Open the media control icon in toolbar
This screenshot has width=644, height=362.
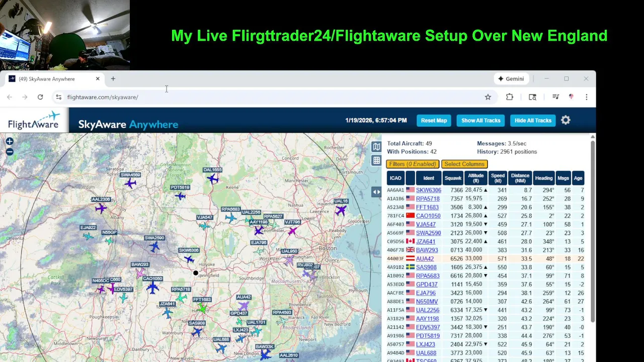555,97
